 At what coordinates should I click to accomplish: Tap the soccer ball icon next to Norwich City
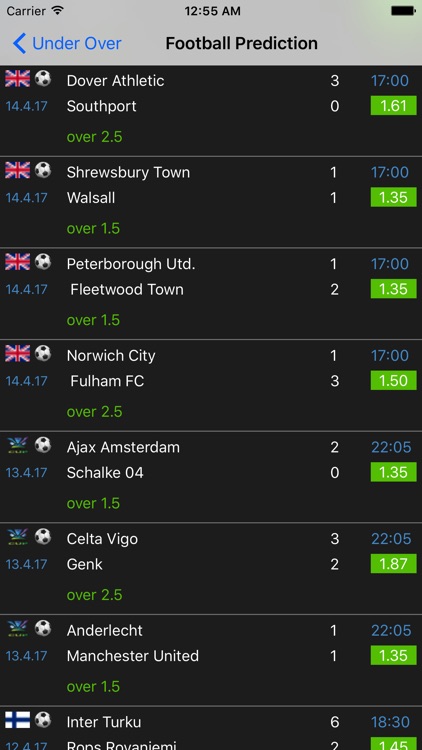click(x=43, y=353)
